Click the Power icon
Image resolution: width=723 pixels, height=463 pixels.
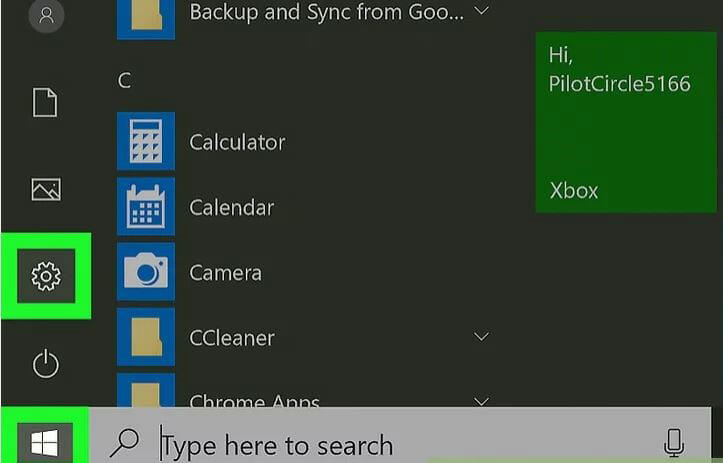(46, 364)
